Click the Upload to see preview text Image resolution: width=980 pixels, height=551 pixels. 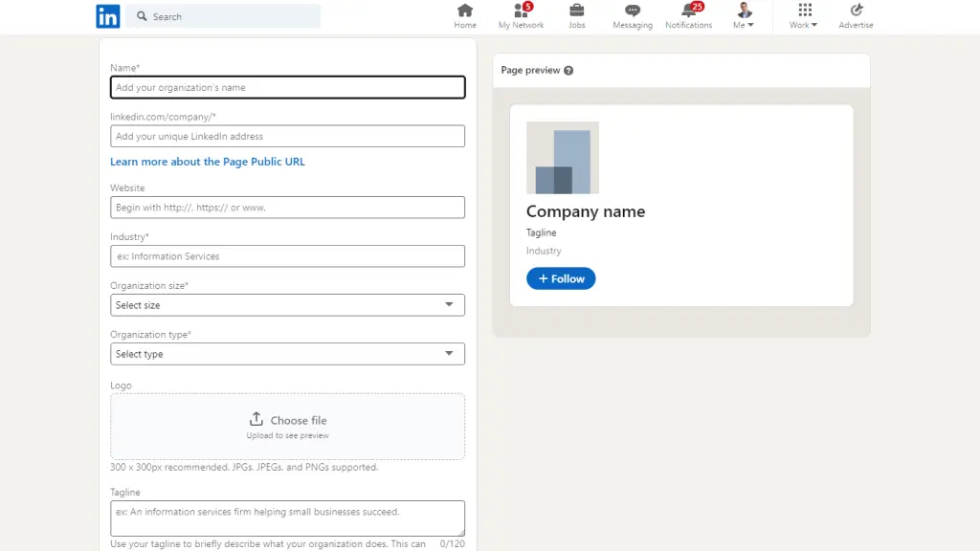[x=287, y=435]
